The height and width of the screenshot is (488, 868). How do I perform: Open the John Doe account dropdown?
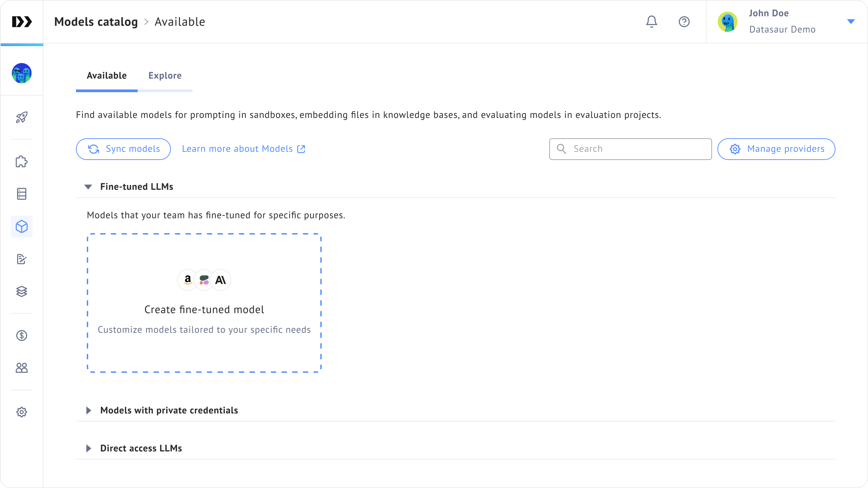coord(850,22)
